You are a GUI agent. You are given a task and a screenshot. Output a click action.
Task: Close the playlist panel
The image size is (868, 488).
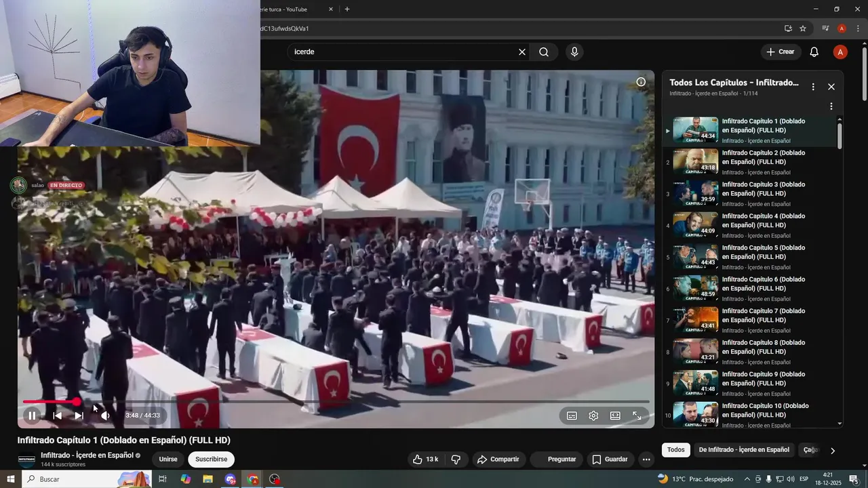[831, 87]
